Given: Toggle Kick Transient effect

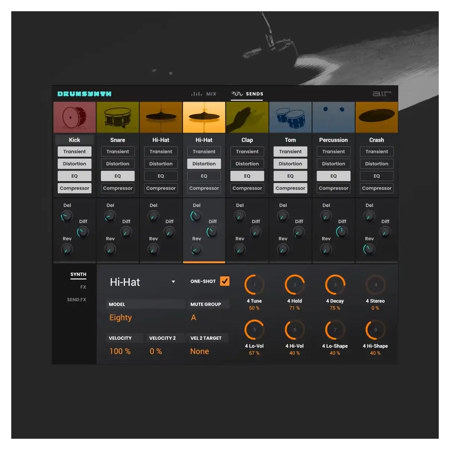Looking at the screenshot, I should pyautogui.click(x=74, y=151).
